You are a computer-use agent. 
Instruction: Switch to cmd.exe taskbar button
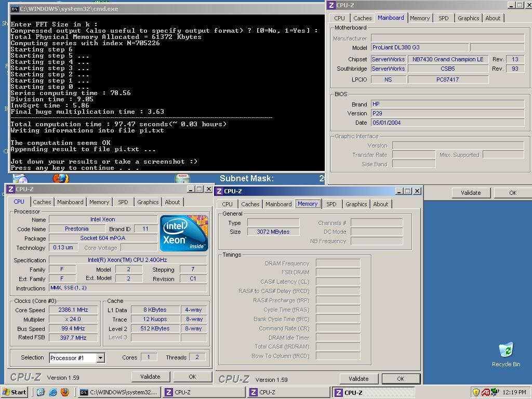coord(119,392)
